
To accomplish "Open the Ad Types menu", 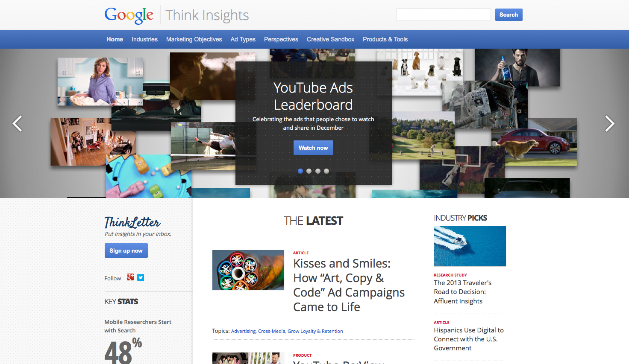I will [x=243, y=39].
